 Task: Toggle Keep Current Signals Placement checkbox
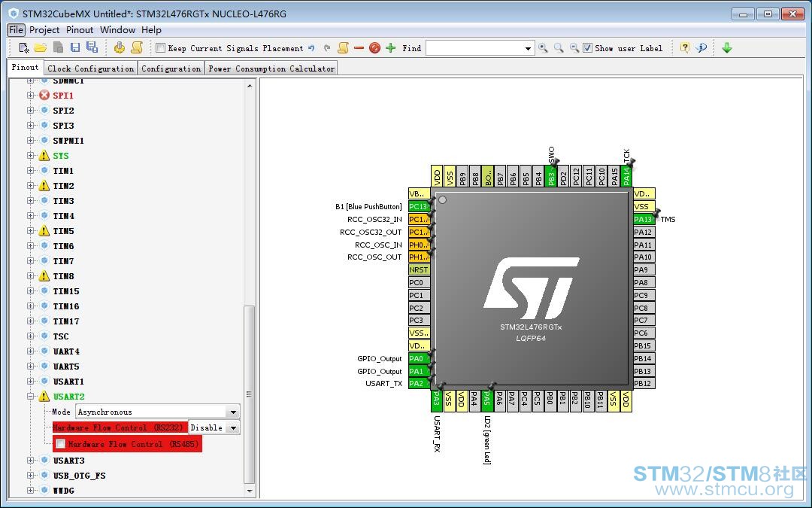click(161, 48)
